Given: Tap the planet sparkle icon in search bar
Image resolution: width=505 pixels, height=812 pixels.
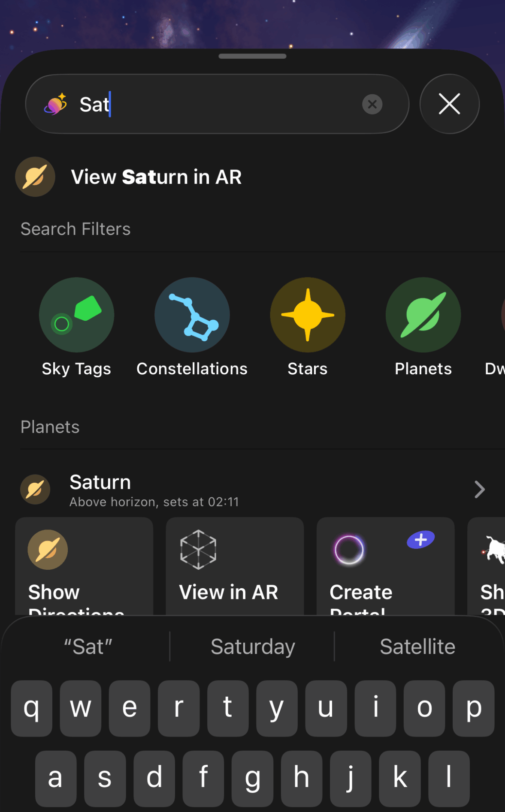Looking at the screenshot, I should tap(56, 104).
